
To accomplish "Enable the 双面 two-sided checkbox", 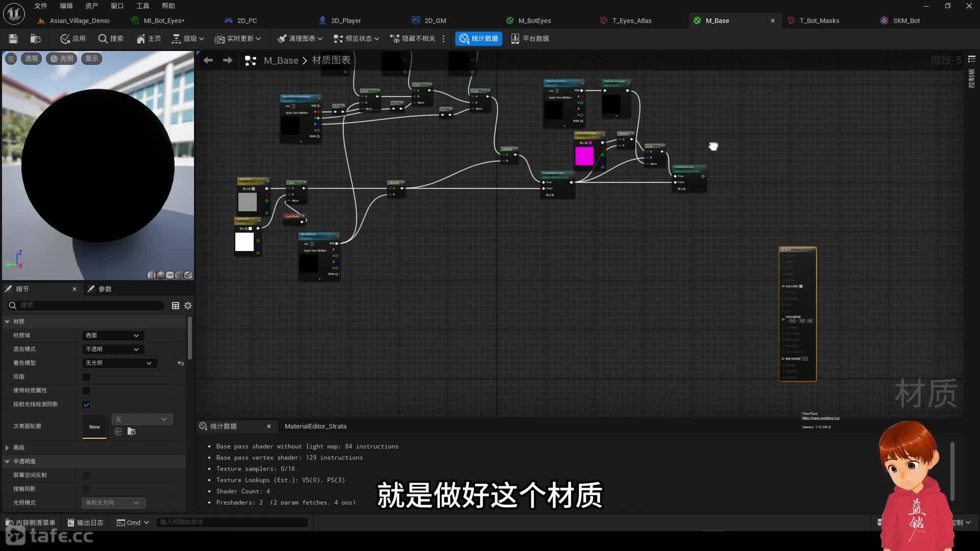I will (86, 377).
